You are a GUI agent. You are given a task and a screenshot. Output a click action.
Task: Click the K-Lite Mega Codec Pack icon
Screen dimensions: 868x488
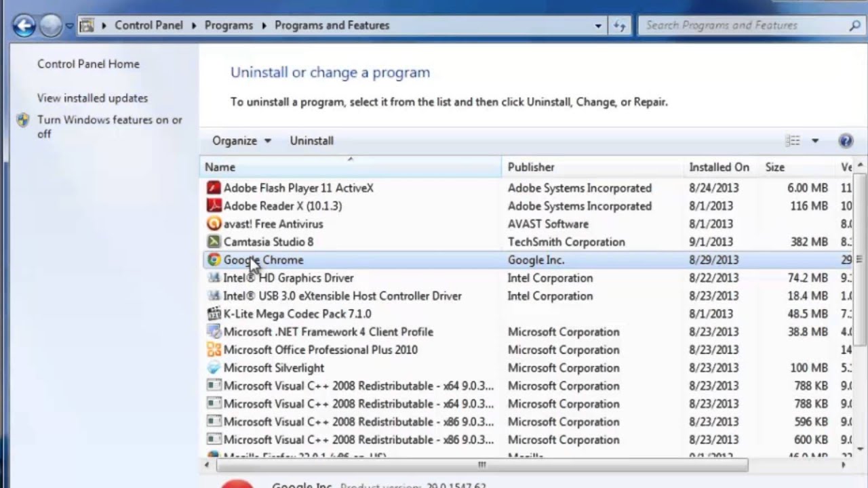point(214,314)
